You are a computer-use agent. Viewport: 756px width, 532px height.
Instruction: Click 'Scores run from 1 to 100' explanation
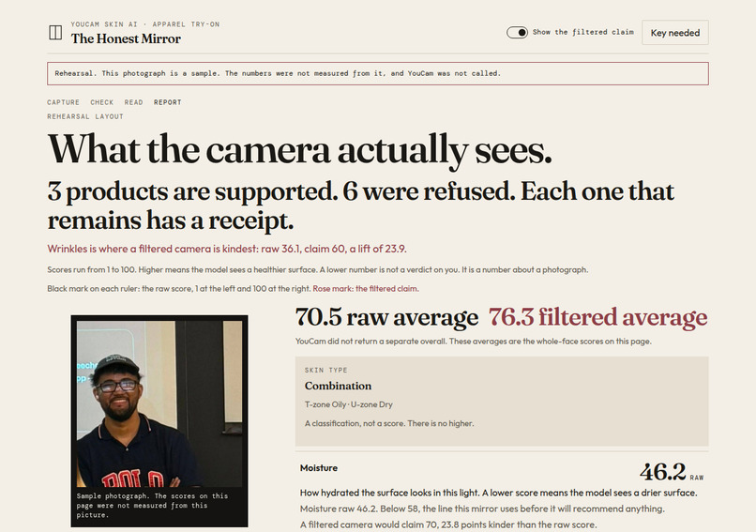pos(318,269)
